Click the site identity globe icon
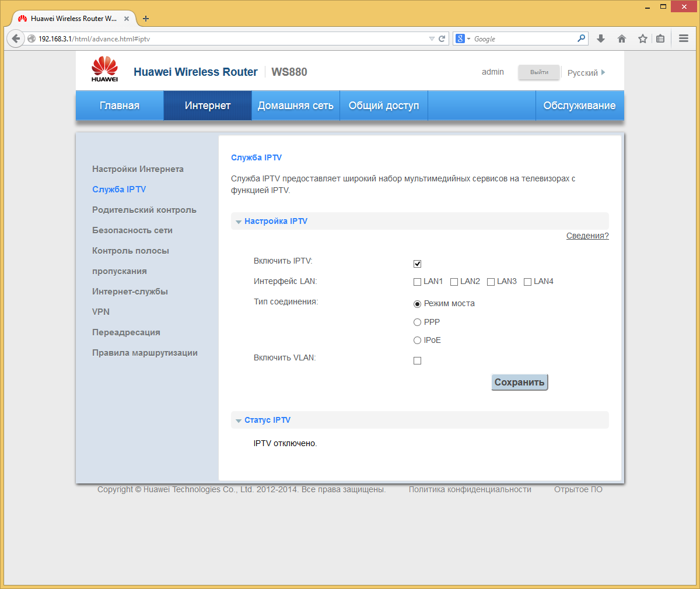Viewport: 700px width, 589px height. coord(32,38)
